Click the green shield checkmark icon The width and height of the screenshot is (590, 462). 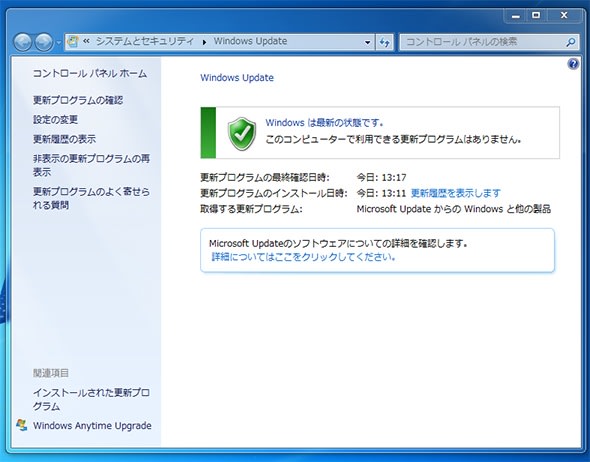pyautogui.click(x=242, y=133)
